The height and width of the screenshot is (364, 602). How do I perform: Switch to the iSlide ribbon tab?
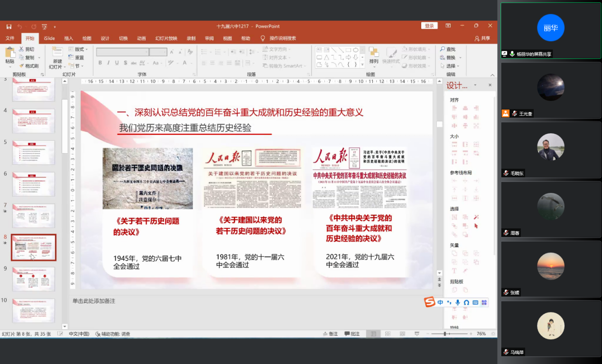tap(49, 38)
